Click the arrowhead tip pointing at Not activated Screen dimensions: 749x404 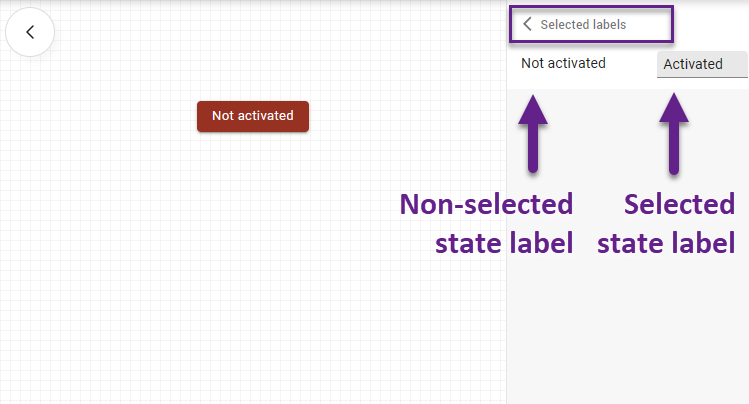[x=535, y=96]
